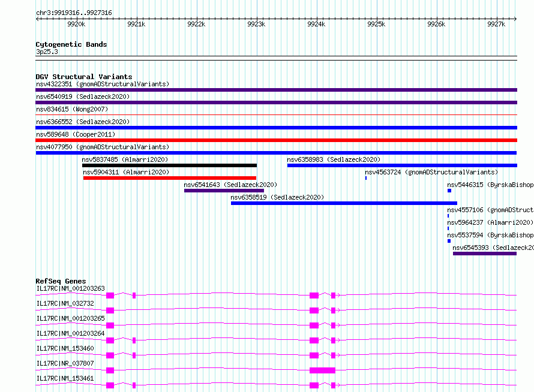The width and height of the screenshot is (534, 392).
Task: Click the Cytogenetic Bands track title
Action: pos(71,44)
